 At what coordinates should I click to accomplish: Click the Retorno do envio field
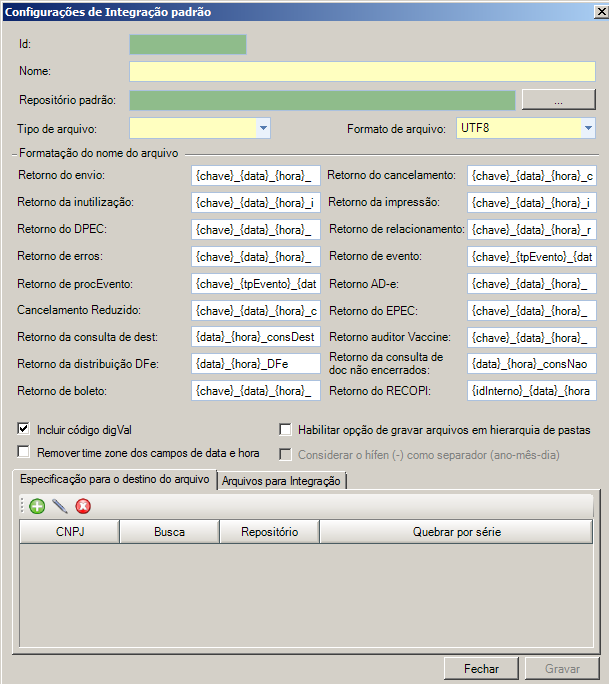coord(256,175)
